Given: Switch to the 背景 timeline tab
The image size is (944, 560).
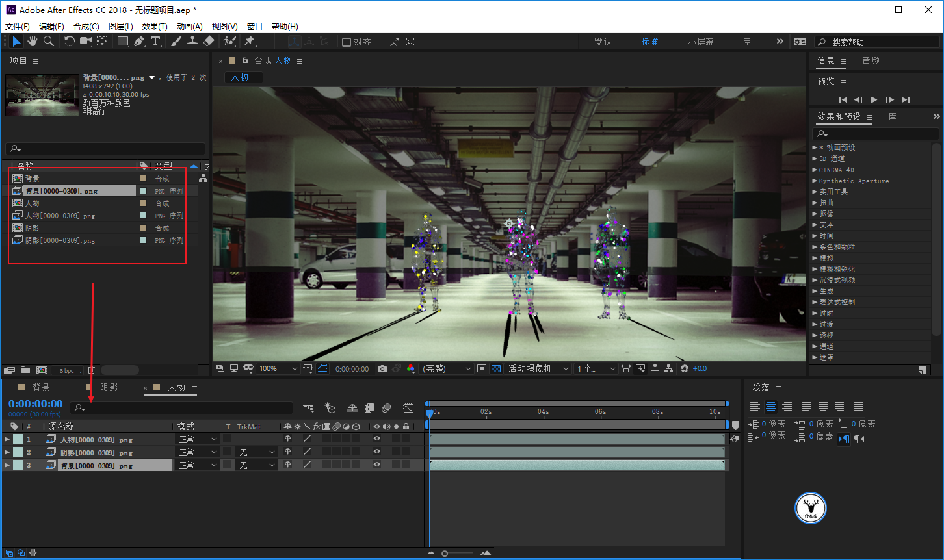Looking at the screenshot, I should pyautogui.click(x=42, y=387).
